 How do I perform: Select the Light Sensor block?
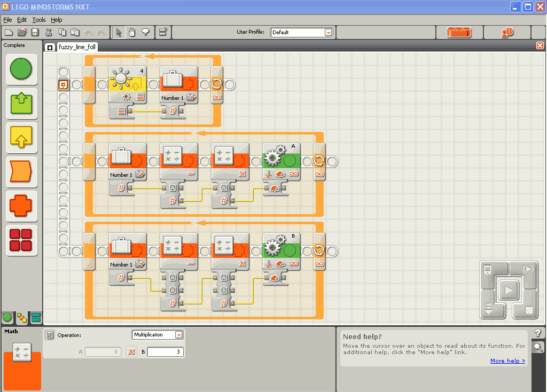[127, 84]
